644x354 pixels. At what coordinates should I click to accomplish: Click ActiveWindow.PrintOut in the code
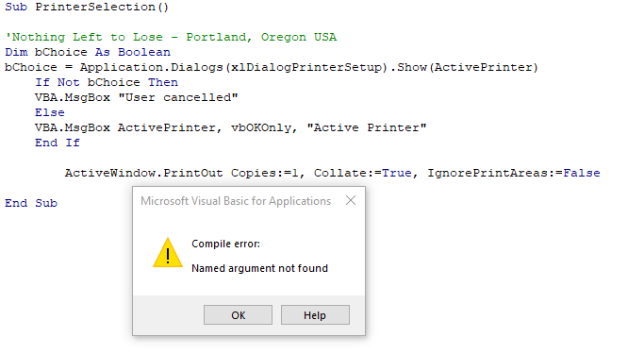[143, 173]
